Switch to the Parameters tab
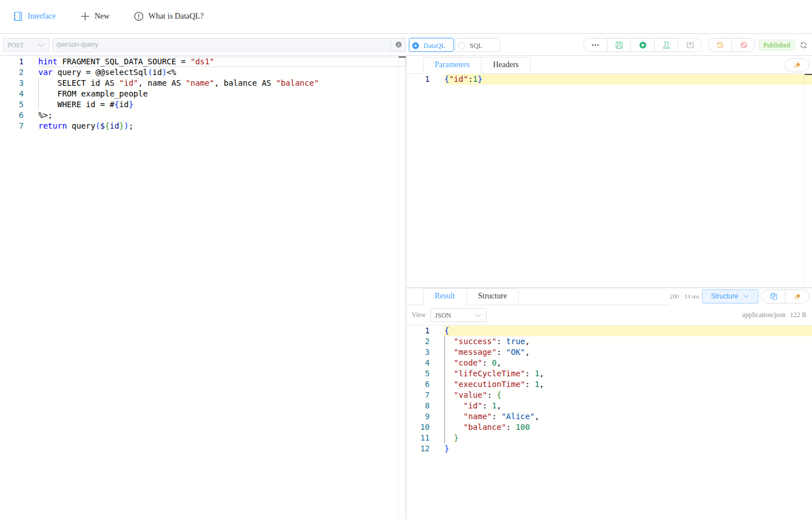Image resolution: width=812 pixels, height=519 pixels. [x=452, y=65]
